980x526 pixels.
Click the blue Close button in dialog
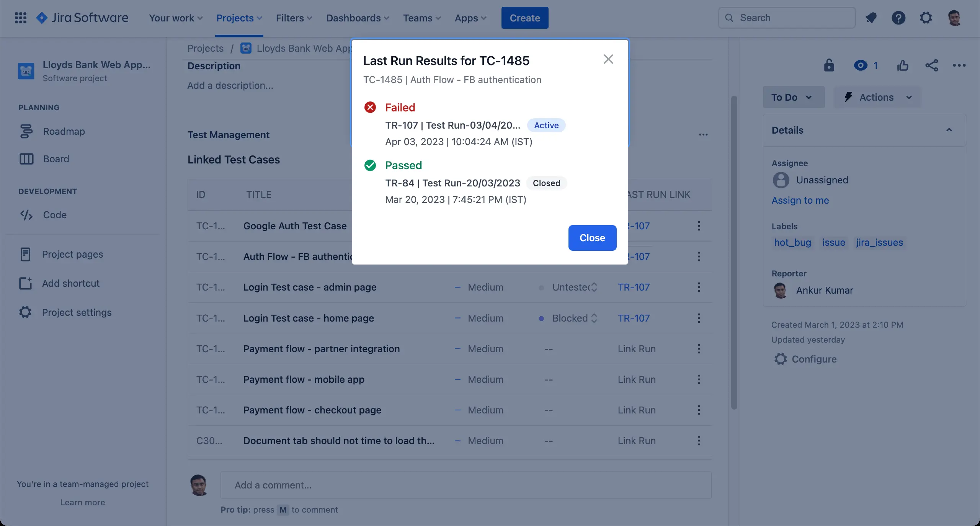(x=592, y=238)
